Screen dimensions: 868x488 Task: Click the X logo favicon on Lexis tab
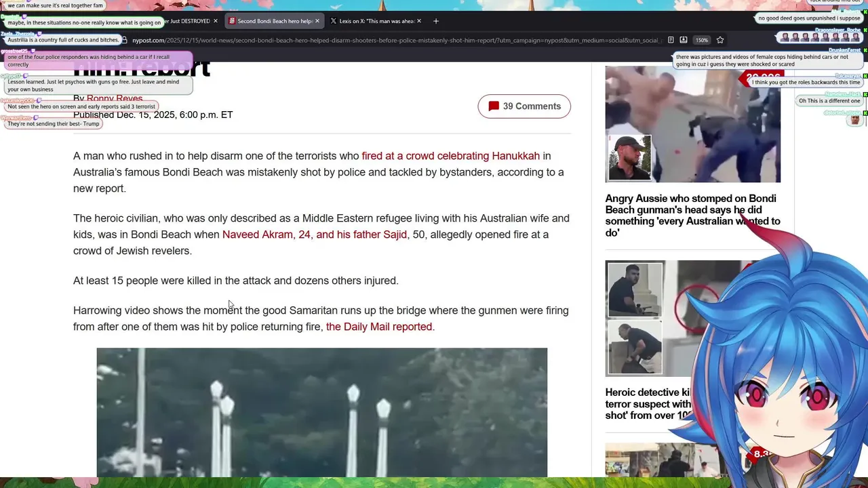334,21
